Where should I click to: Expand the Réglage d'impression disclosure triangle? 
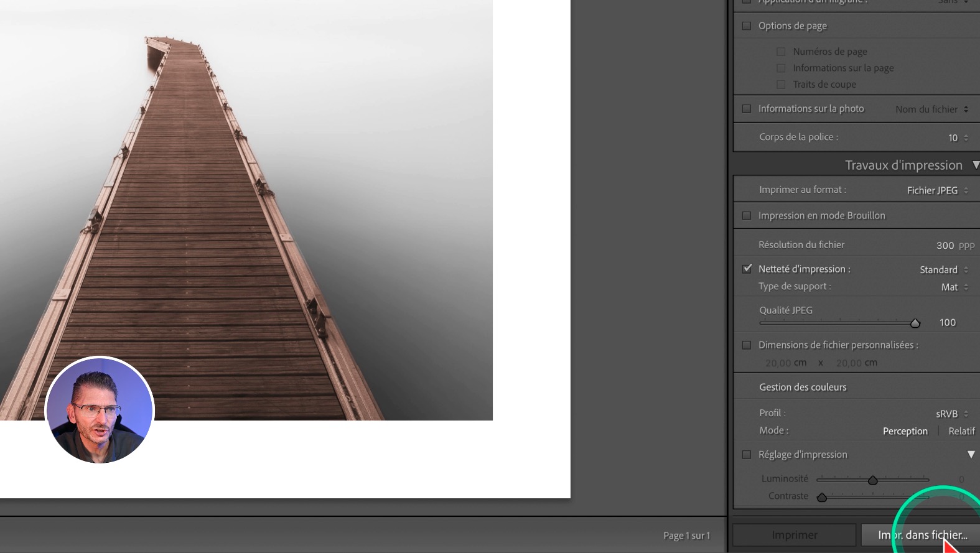971,455
